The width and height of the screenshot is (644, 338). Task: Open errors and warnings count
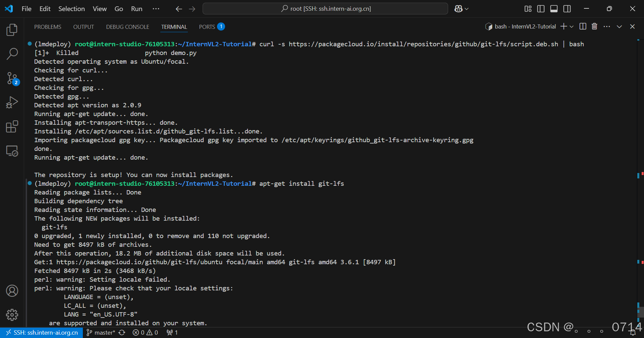click(145, 333)
